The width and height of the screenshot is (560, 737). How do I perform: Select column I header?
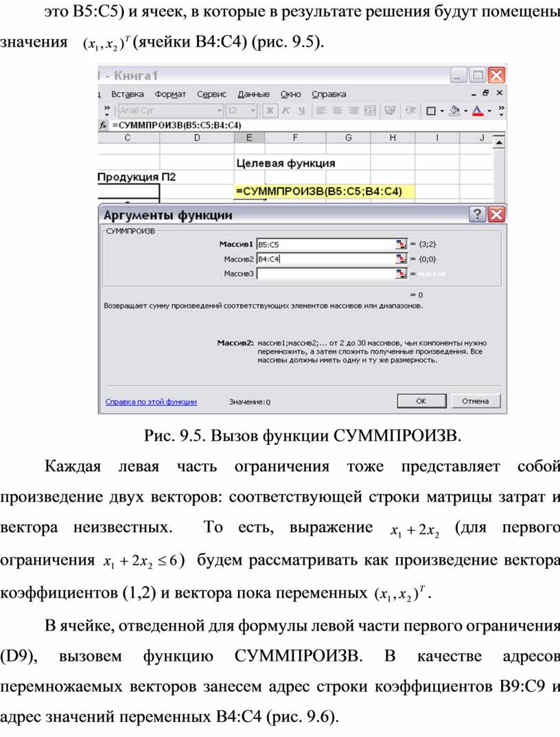437,138
